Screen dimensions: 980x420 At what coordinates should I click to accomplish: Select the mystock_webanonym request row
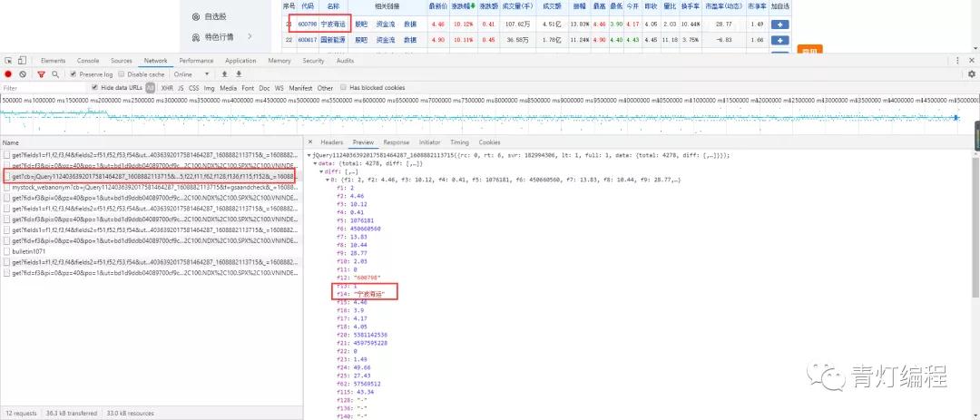point(152,187)
